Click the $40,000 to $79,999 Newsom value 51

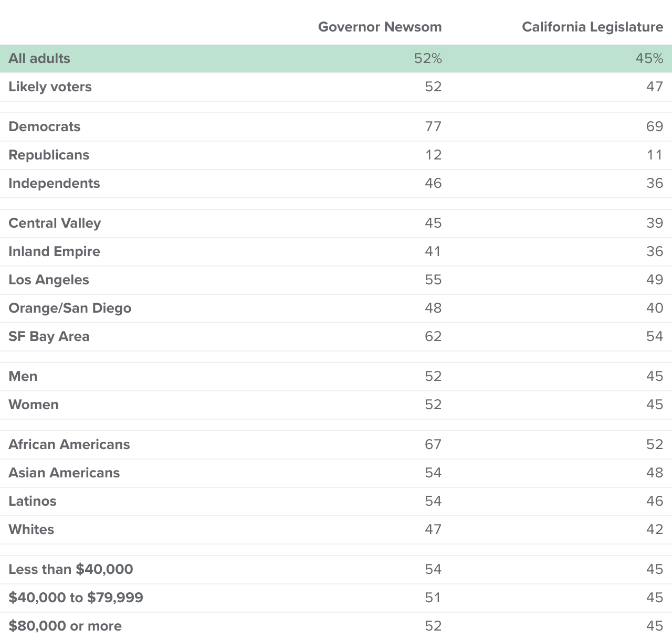click(433, 598)
